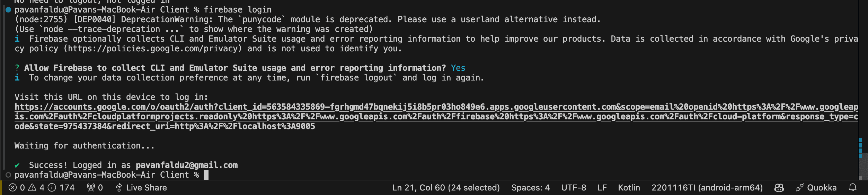
Task: Switch language mode from Kotlin
Action: [x=629, y=188]
